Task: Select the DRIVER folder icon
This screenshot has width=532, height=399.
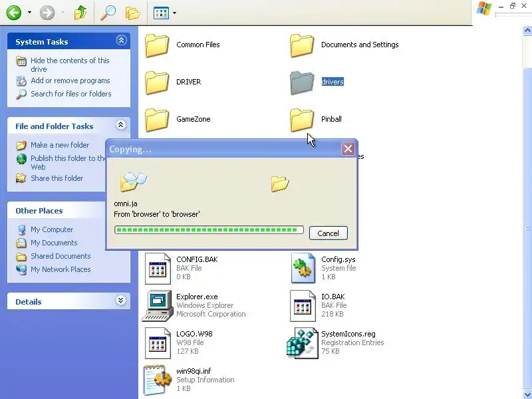Action: point(157,82)
